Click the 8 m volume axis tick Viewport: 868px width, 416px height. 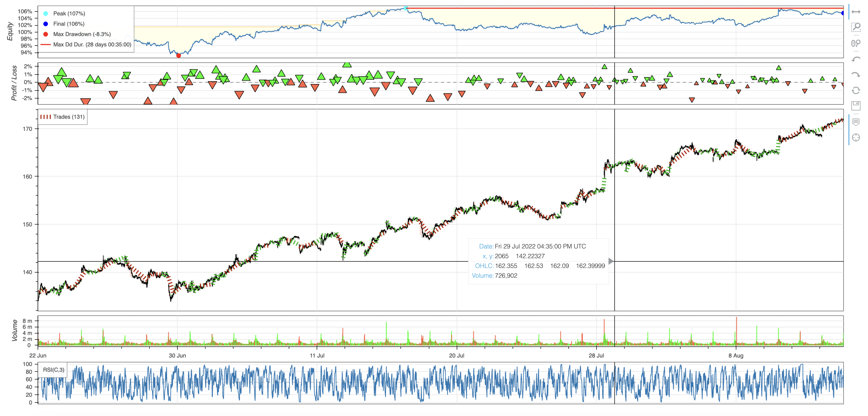(27, 321)
